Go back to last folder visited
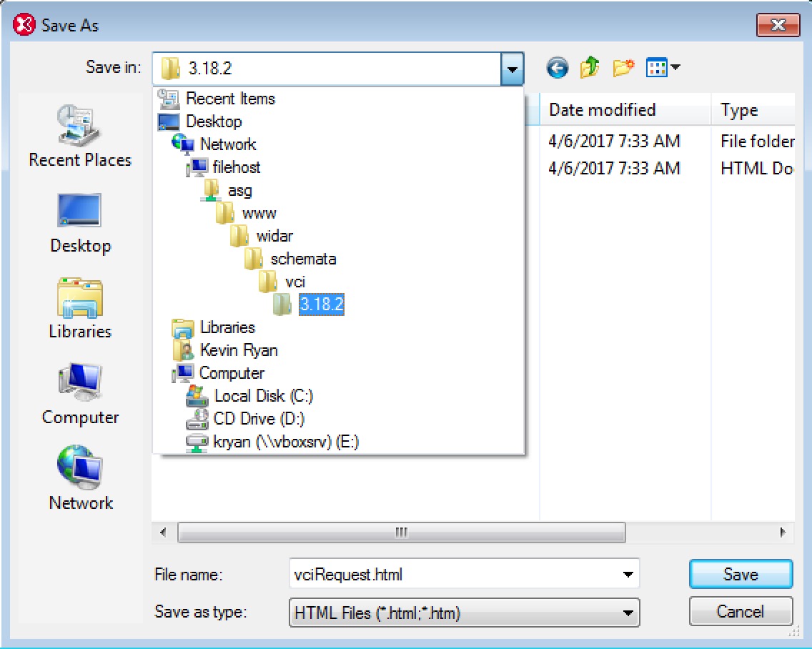The width and height of the screenshot is (812, 649). tap(558, 68)
